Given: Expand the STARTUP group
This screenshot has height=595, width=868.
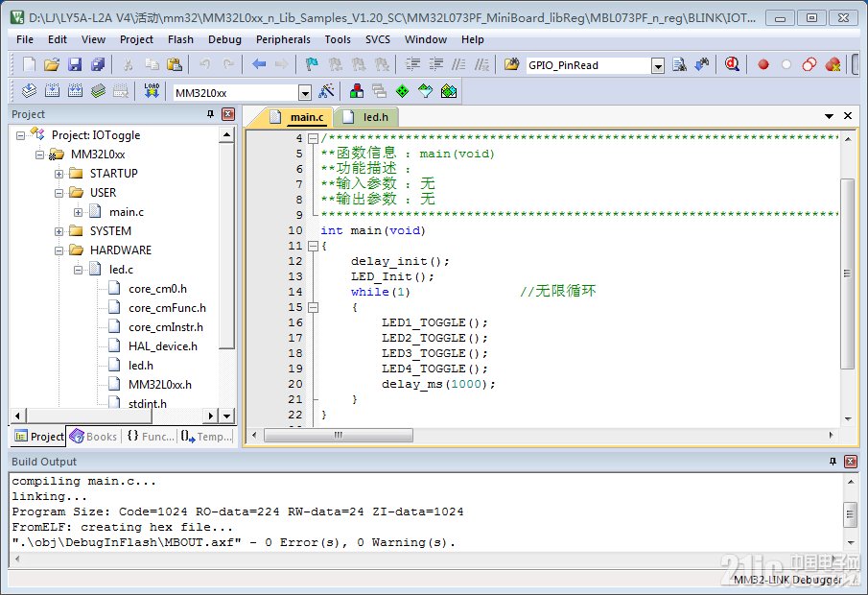Looking at the screenshot, I should [59, 174].
